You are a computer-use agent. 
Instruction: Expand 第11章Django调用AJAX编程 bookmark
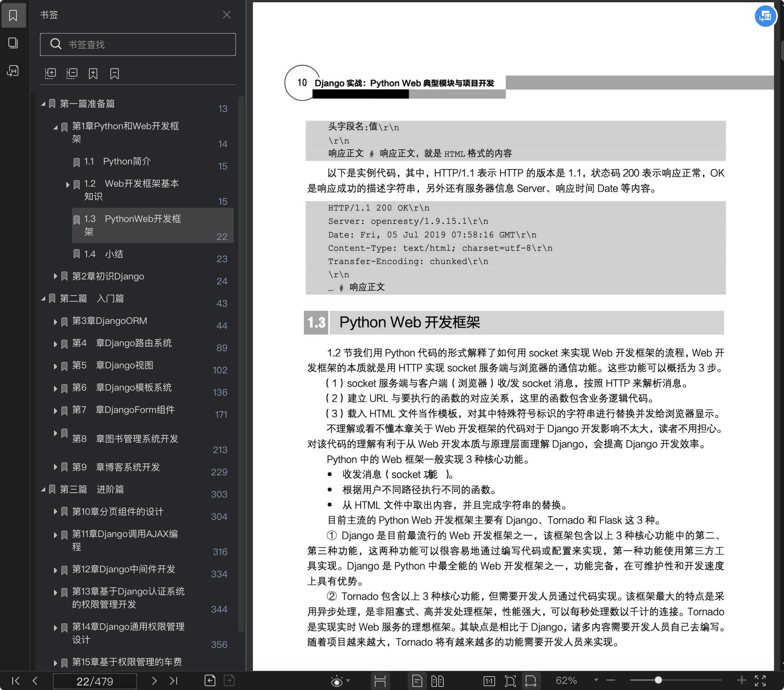56,535
